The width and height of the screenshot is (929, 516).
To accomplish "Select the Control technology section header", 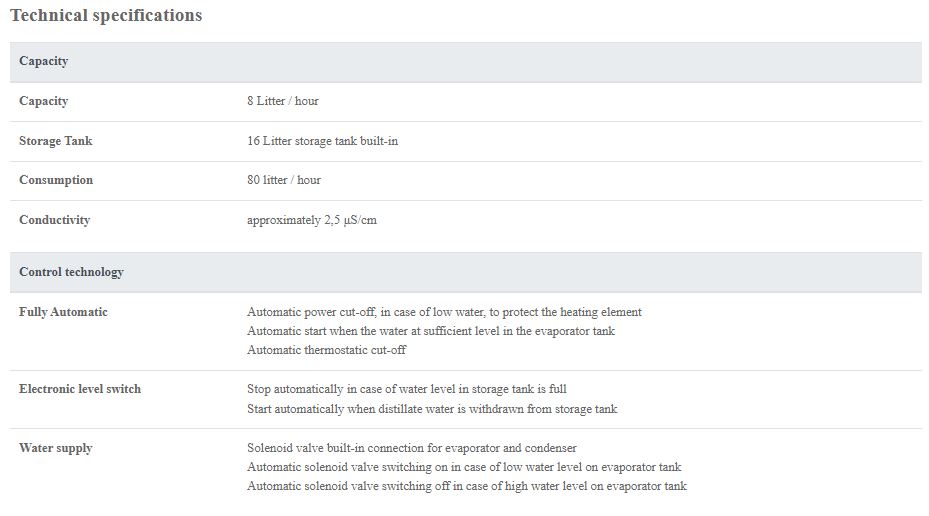I will coord(466,272).
